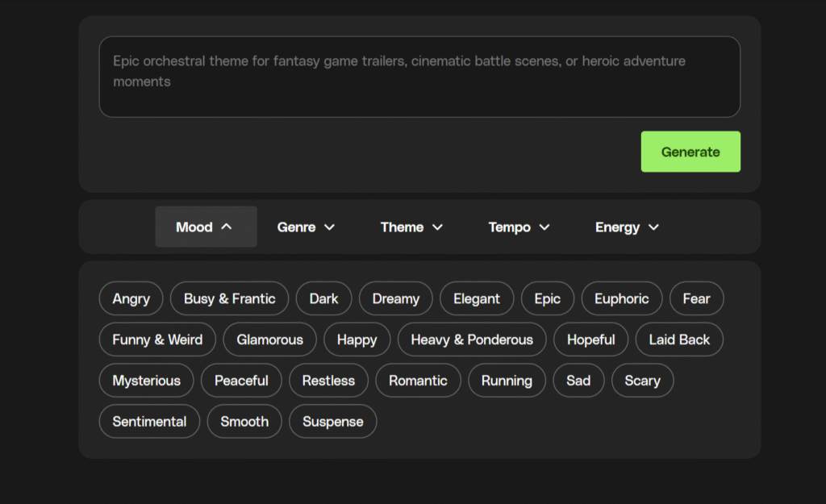Expand the Tempo dropdown menu

point(519,227)
